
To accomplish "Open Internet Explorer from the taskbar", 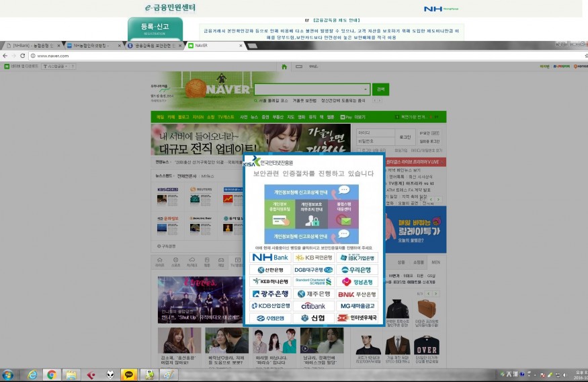I will (x=32, y=375).
